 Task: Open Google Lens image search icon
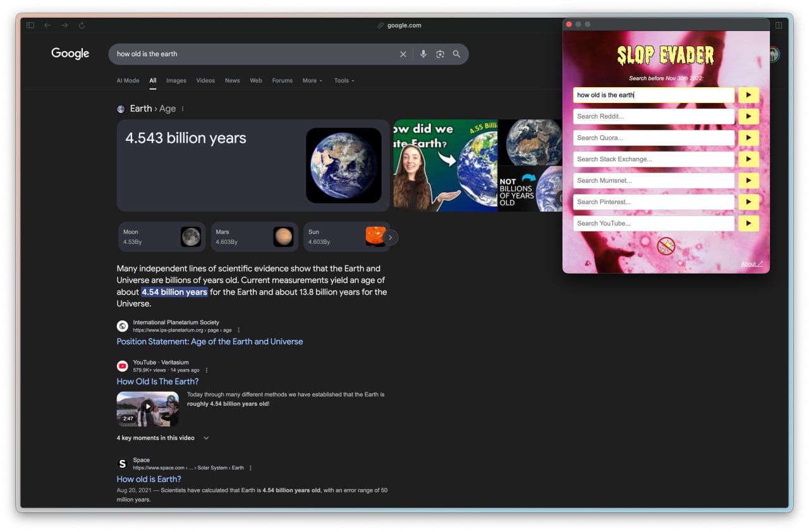pyautogui.click(x=440, y=54)
